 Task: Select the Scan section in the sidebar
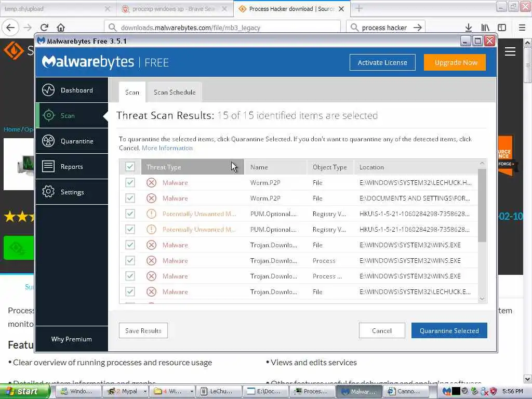[x=72, y=116]
